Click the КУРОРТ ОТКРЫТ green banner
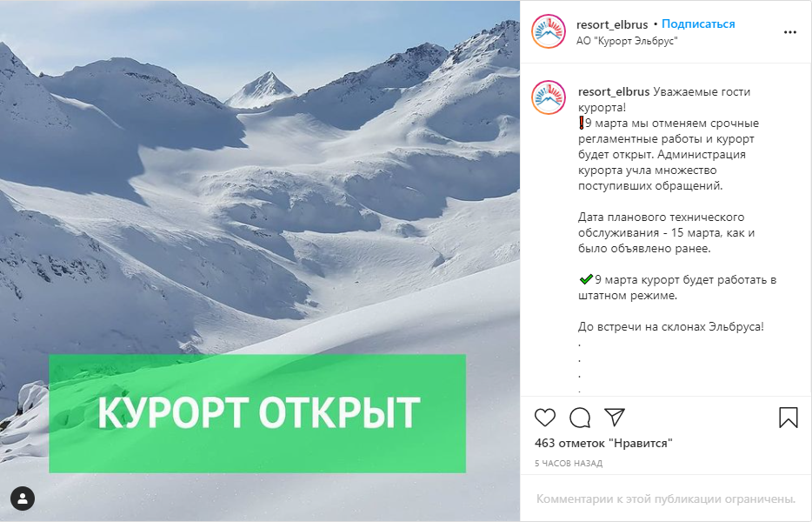 pyautogui.click(x=257, y=413)
